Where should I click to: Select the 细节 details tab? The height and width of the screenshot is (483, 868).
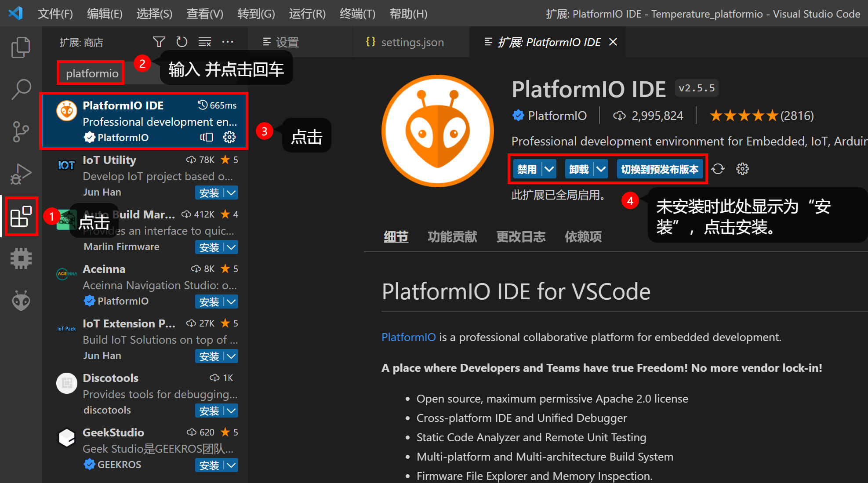click(396, 237)
